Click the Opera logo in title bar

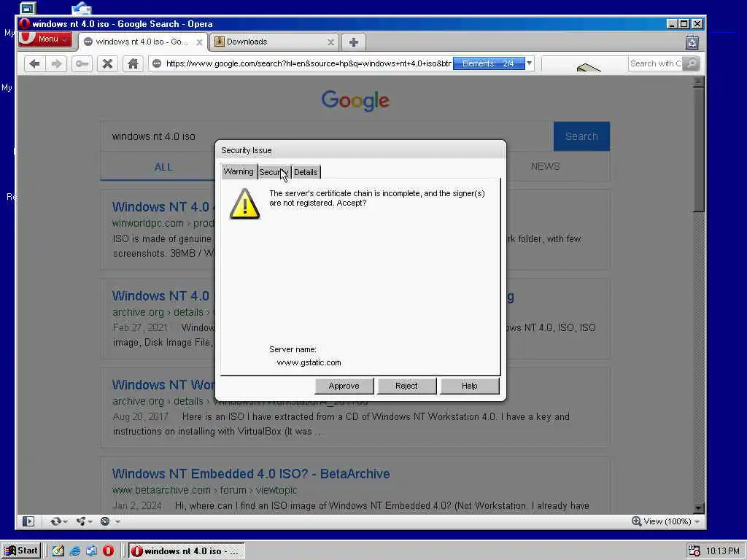click(x=25, y=24)
